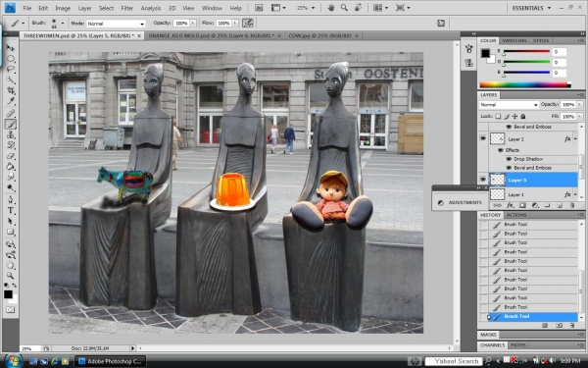The width and height of the screenshot is (588, 368).
Task: Select the Magic Wand tool
Action: point(11,79)
